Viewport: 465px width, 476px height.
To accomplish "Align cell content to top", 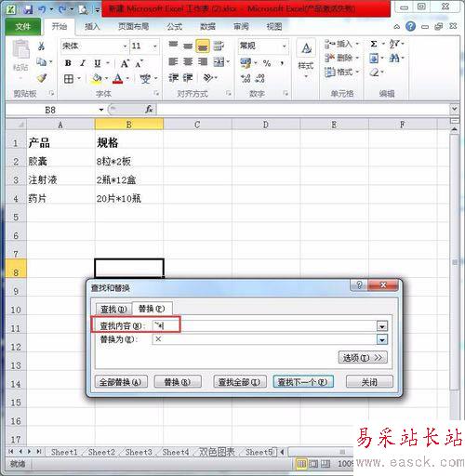I will [173, 46].
